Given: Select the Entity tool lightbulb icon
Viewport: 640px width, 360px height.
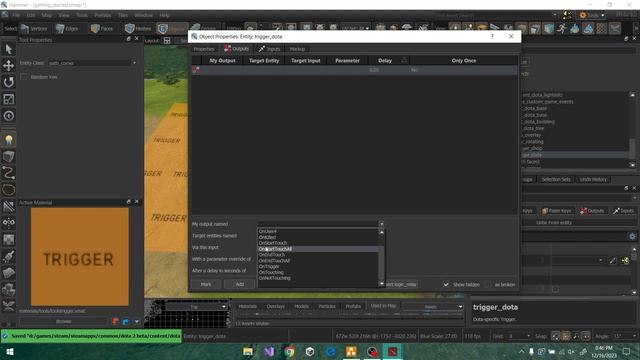Looking at the screenshot, I should 9,140.
